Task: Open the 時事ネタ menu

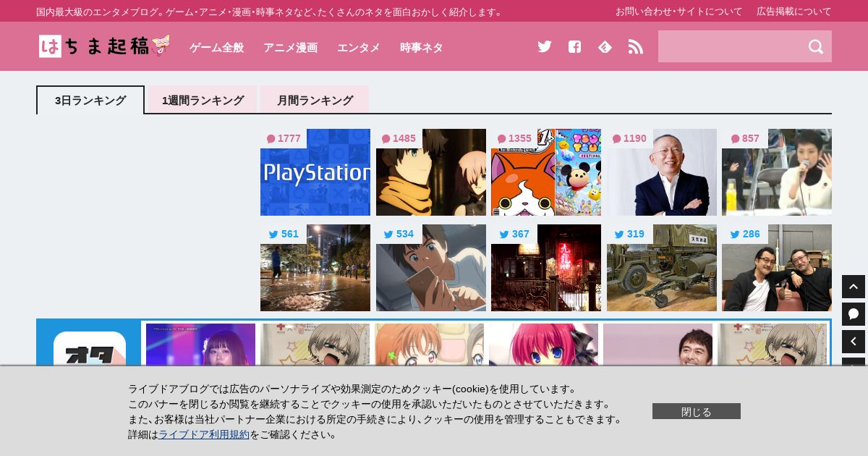Action: pos(421,47)
